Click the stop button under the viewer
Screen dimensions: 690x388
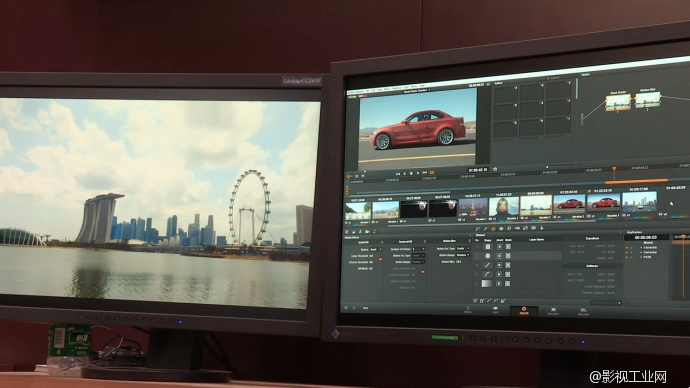pyautogui.click(x=411, y=173)
